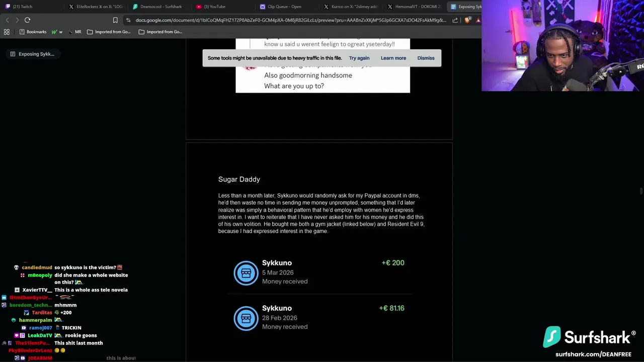Click m0nopoly's chat username
Viewport: 644px width, 362px height.
coord(40,275)
